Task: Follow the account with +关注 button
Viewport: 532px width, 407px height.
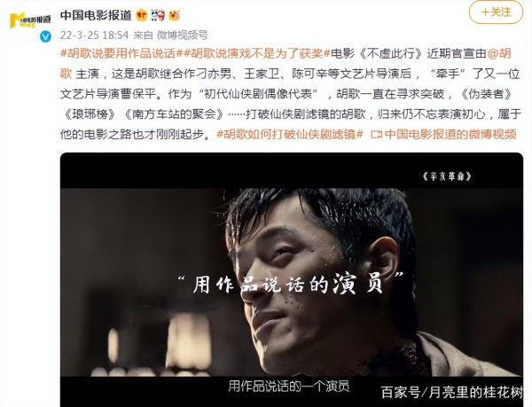Action: click(x=496, y=12)
